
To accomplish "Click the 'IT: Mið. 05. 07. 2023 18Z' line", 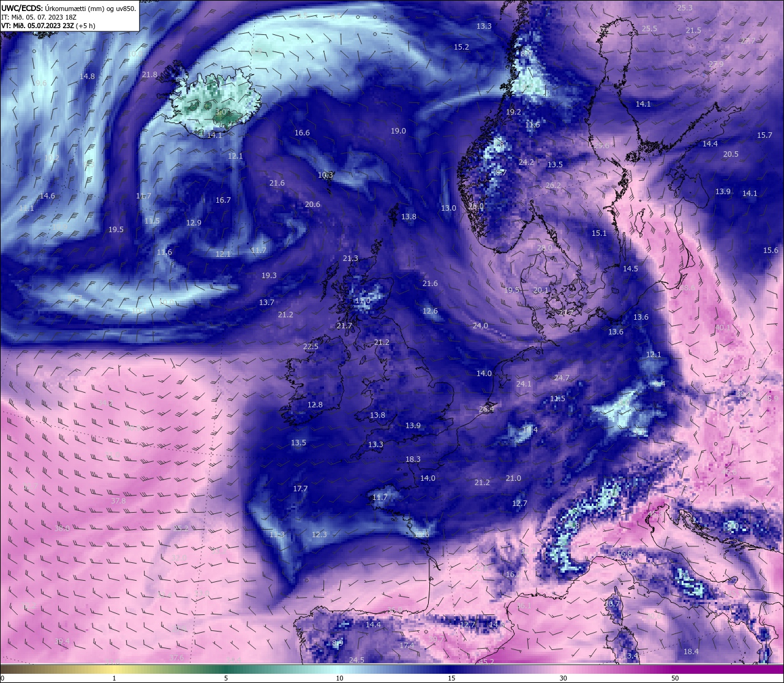I will pos(38,17).
